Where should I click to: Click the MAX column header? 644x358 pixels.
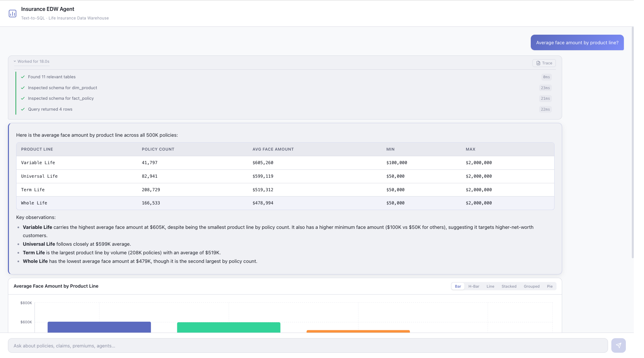coord(470,149)
